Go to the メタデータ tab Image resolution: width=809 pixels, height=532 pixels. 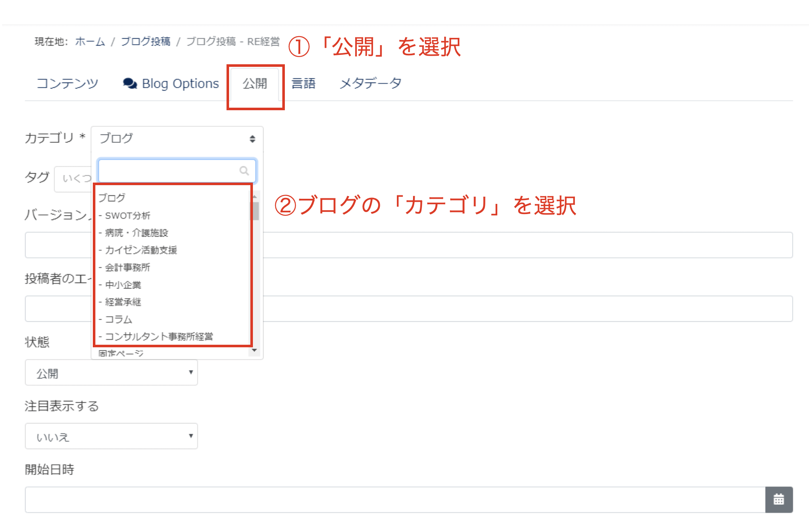(370, 83)
